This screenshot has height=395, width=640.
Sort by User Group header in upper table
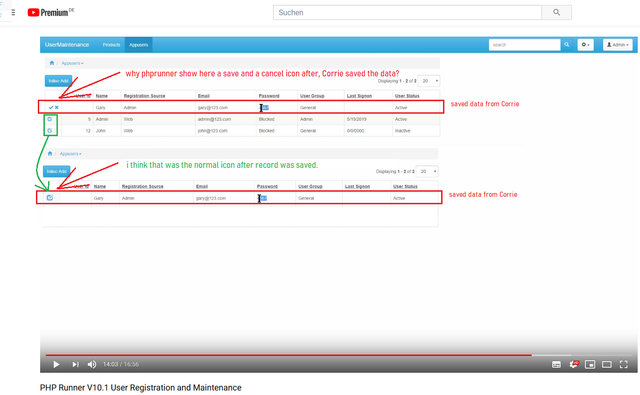click(312, 96)
